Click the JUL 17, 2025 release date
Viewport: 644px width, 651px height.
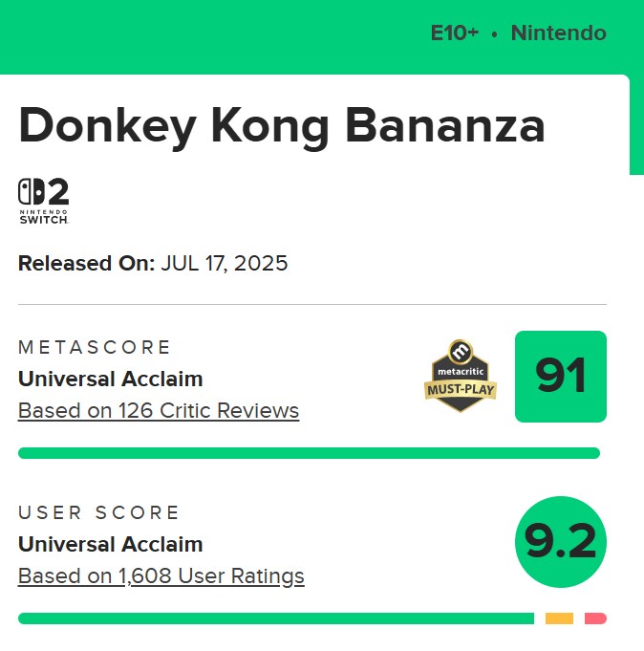click(x=224, y=263)
